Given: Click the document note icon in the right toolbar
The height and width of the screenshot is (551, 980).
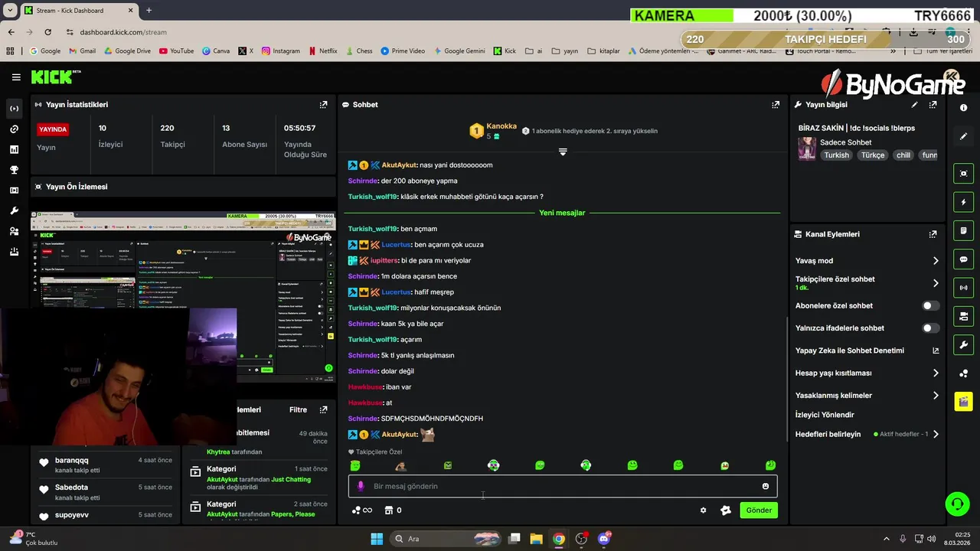Looking at the screenshot, I should click(x=963, y=230).
